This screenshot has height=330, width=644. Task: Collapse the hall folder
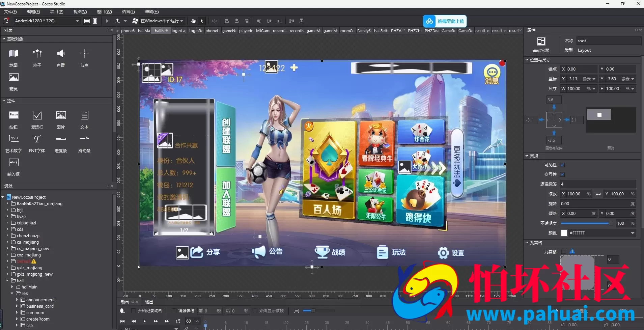pos(7,280)
